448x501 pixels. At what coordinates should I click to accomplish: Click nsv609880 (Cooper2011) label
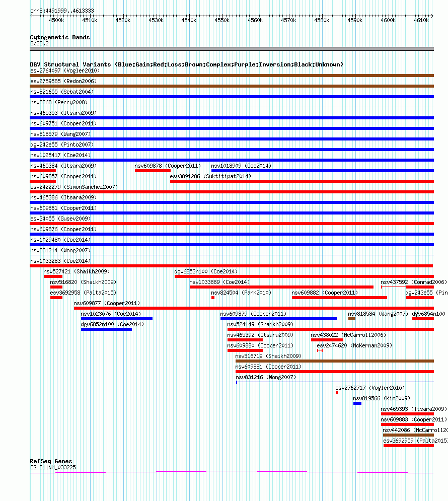[x=260, y=345]
